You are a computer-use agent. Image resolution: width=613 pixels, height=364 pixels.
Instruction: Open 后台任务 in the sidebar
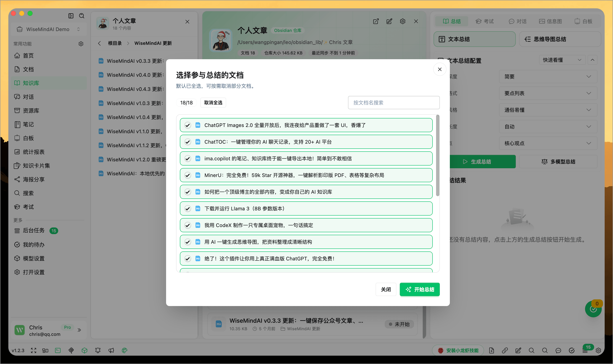pyautogui.click(x=49, y=231)
